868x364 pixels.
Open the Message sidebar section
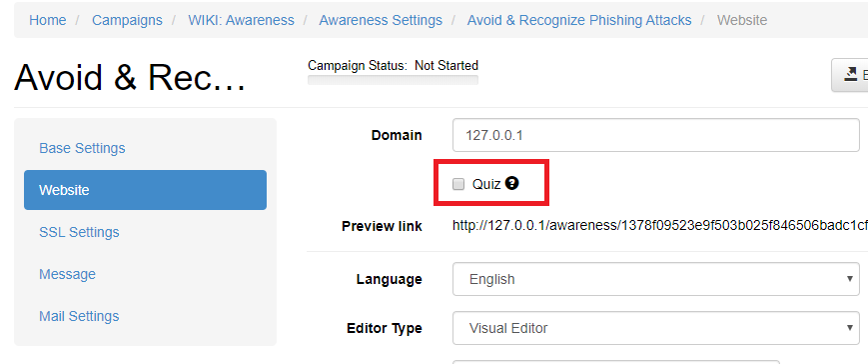[x=67, y=274]
